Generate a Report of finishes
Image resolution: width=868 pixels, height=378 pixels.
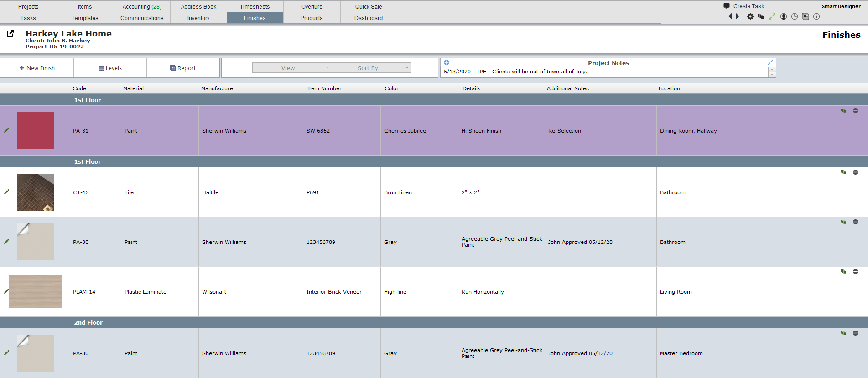coord(183,68)
